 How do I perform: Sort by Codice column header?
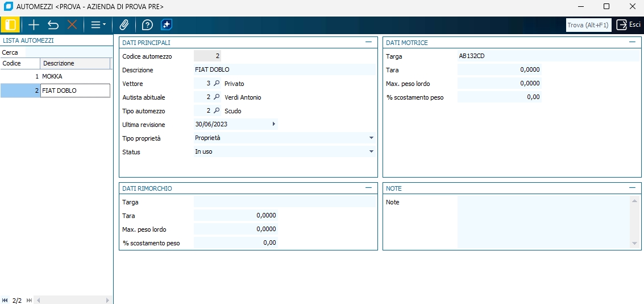[x=20, y=63]
